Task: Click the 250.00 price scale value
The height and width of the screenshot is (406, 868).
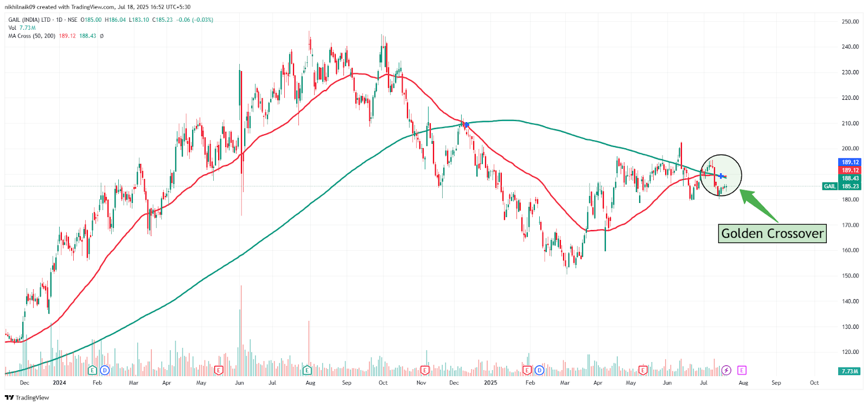Action: (850, 22)
